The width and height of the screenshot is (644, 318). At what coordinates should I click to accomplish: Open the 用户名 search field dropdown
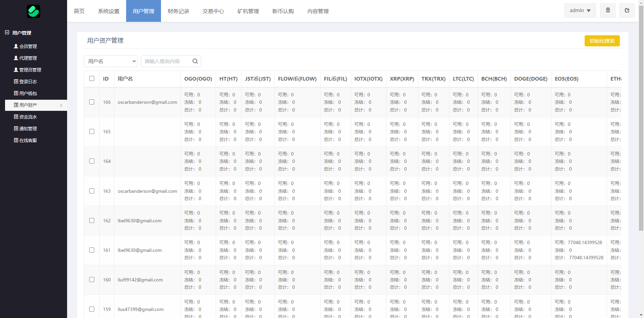(111, 61)
